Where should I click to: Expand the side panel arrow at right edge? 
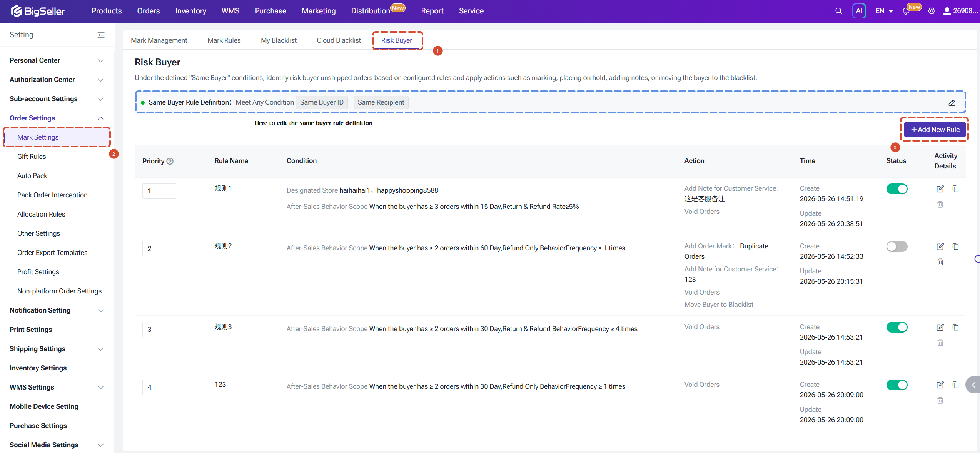point(973,385)
